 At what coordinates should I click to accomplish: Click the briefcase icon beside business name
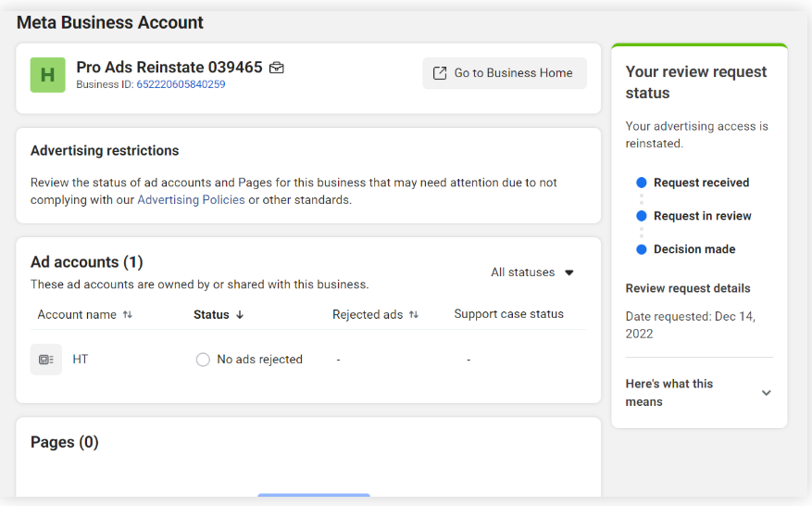click(276, 68)
